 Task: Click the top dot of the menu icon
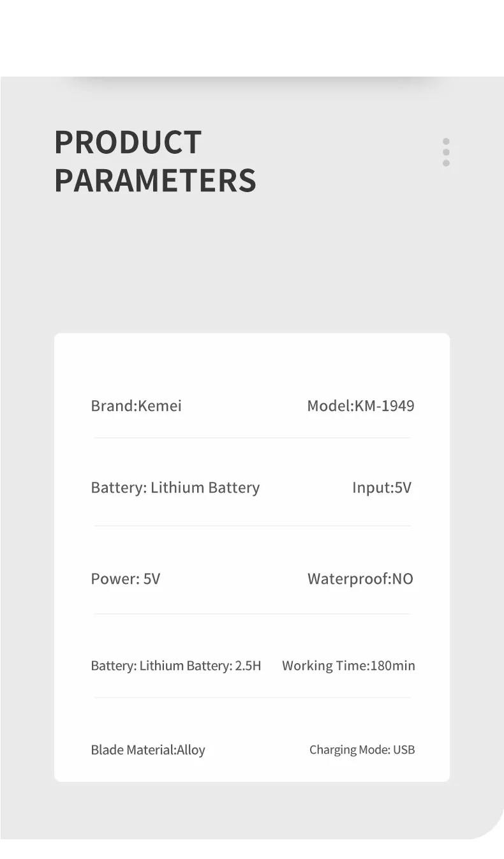click(446, 142)
